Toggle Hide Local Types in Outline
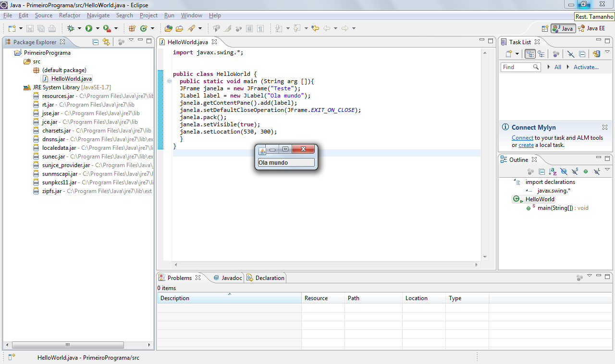615x364 pixels. [x=597, y=171]
